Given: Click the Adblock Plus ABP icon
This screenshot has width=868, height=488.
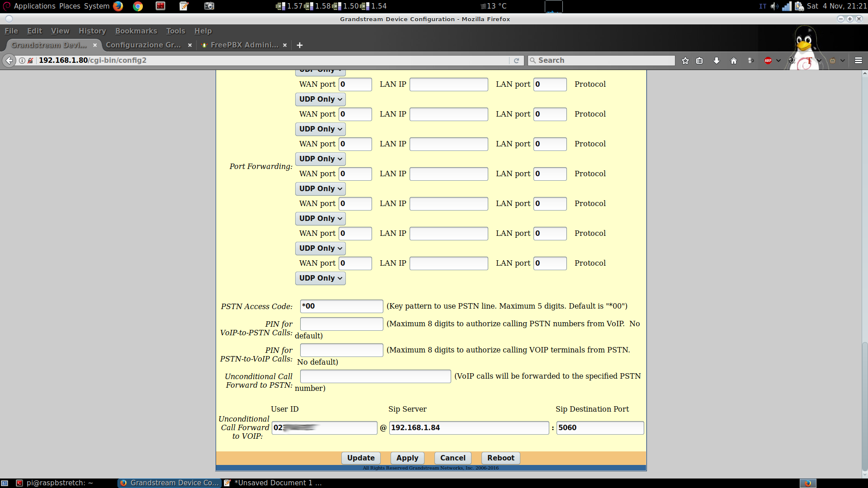Looking at the screenshot, I should [x=768, y=61].
